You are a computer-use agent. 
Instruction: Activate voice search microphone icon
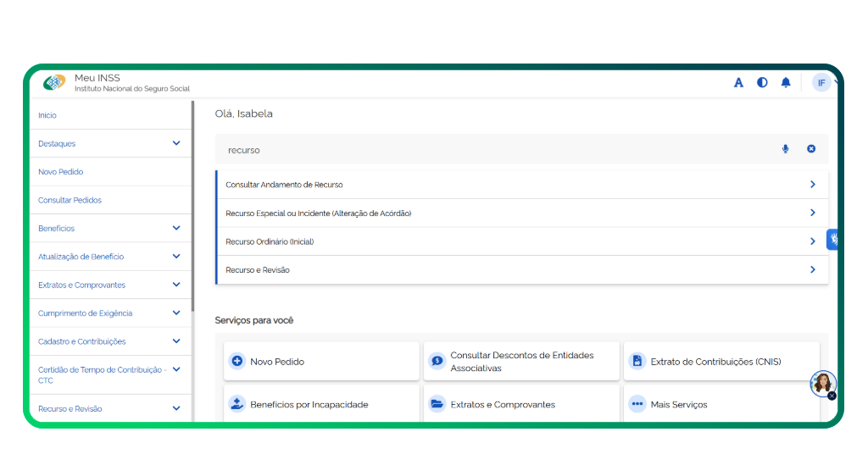tap(785, 149)
